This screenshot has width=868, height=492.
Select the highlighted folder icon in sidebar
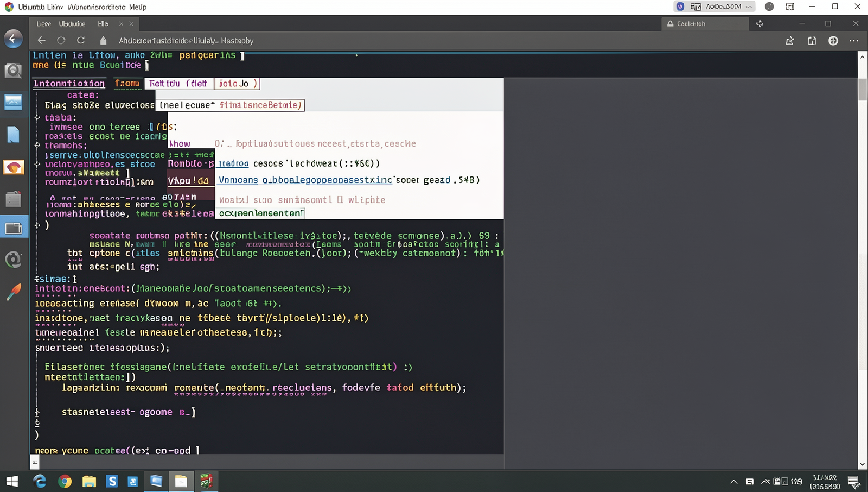[14, 228]
